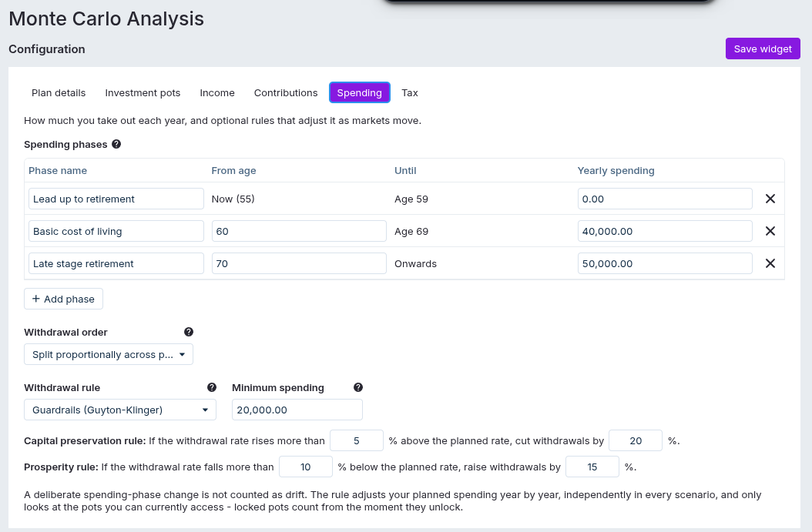The image size is (812, 532).
Task: Edit the yearly spending field showing 40,000.00
Action: click(665, 231)
